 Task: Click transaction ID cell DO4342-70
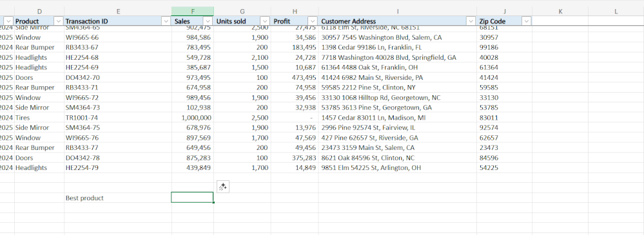pyautogui.click(x=118, y=77)
